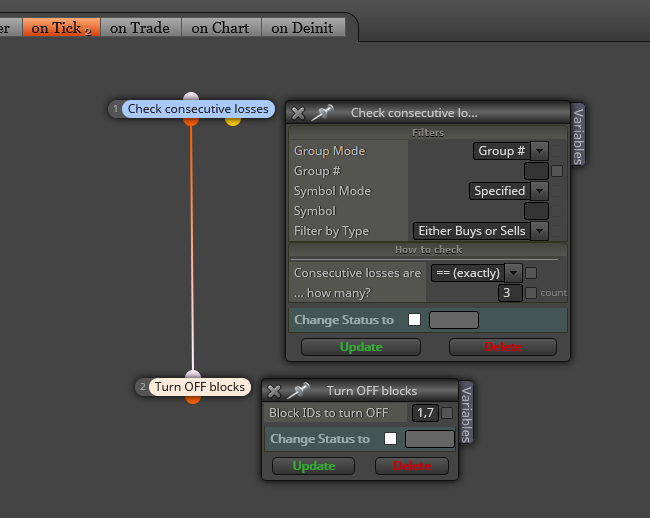Click the orange output connector of Turn OFF blocks
650x518 pixels.
pos(193,399)
